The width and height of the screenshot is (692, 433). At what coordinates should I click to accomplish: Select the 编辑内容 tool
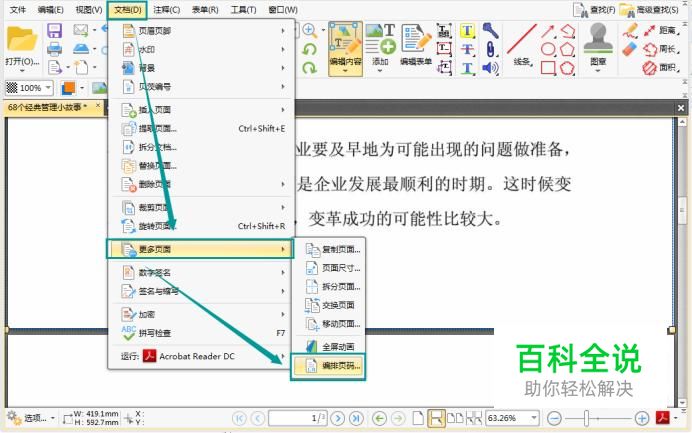(x=345, y=49)
